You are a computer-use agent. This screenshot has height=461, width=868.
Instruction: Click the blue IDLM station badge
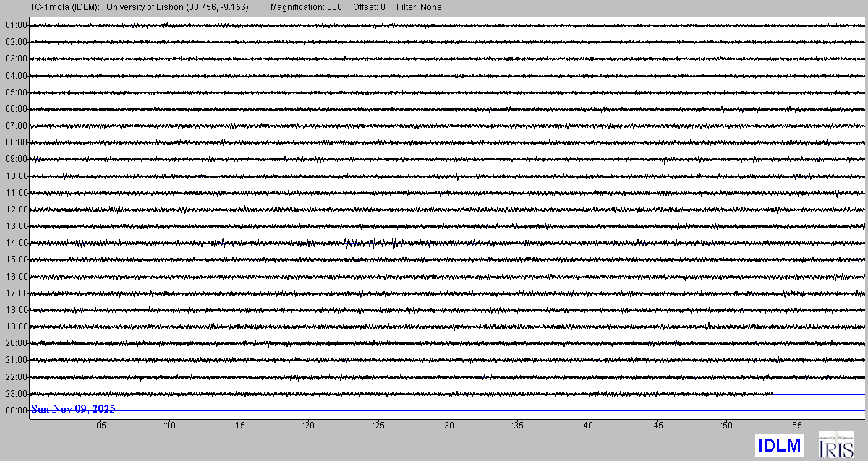click(779, 445)
